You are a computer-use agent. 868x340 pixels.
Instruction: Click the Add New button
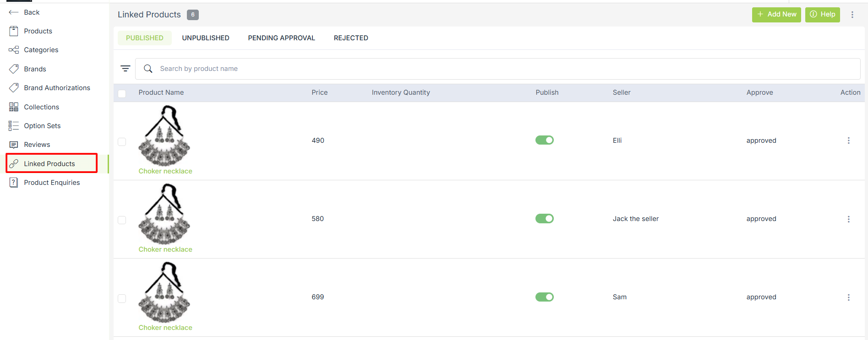[776, 15]
